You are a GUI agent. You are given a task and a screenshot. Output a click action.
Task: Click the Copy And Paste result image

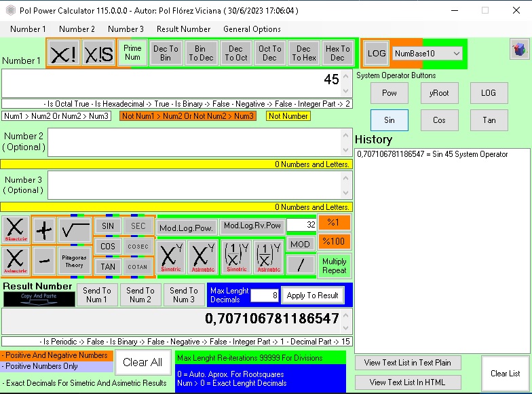click(x=39, y=298)
